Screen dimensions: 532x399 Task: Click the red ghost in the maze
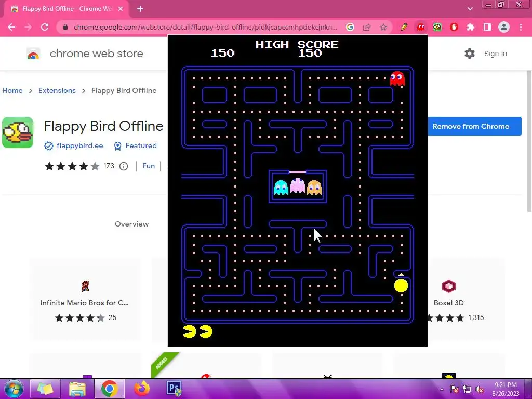pos(397,78)
